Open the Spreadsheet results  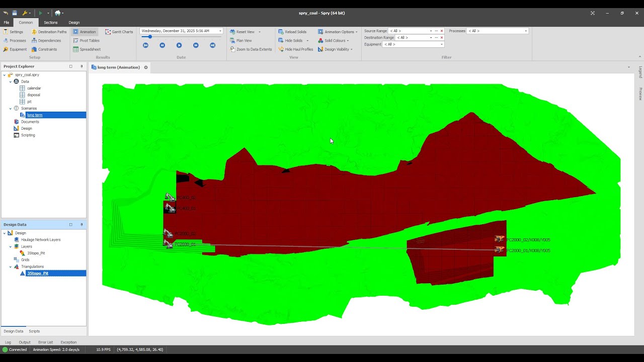[x=87, y=49]
